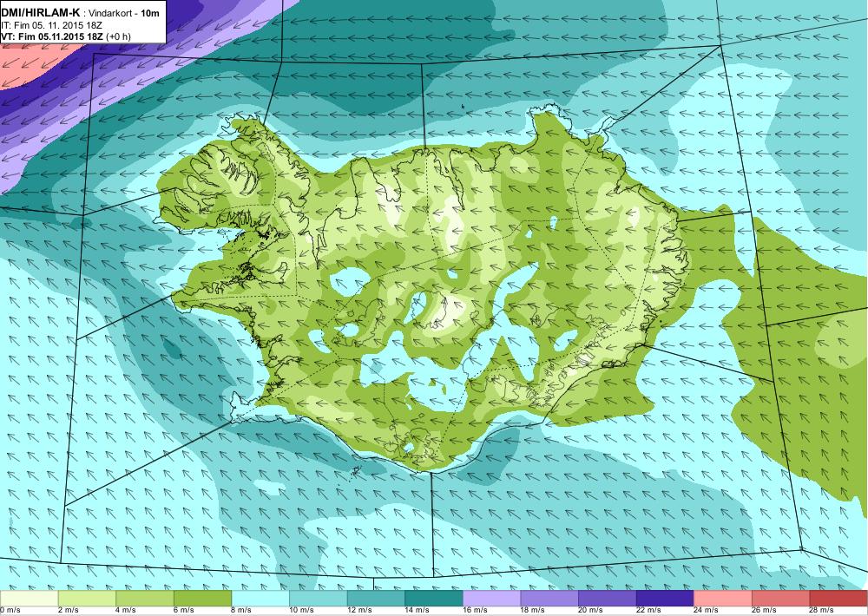Click the 'DMI/HIRLAM-K' title text
868x616 pixels.
click(41, 13)
